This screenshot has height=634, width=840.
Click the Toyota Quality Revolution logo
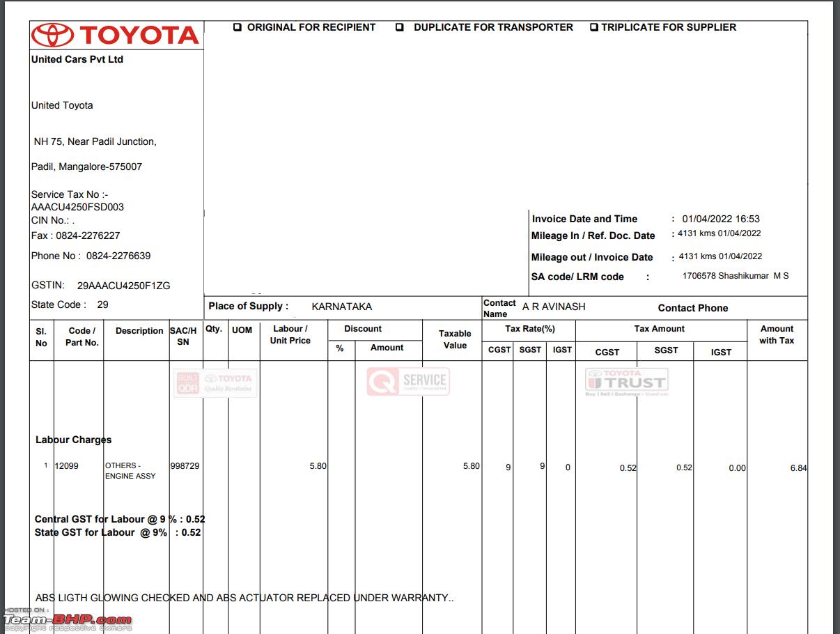(215, 383)
